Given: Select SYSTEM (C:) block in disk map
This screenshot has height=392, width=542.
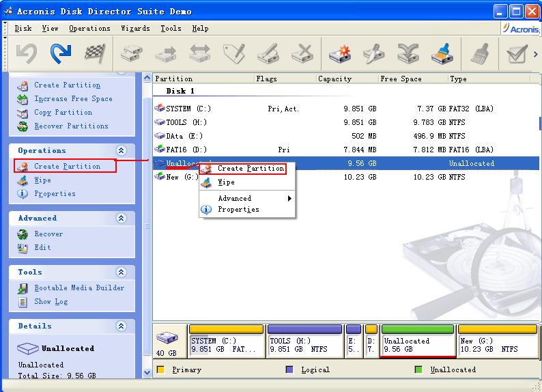Looking at the screenshot, I should point(226,341).
